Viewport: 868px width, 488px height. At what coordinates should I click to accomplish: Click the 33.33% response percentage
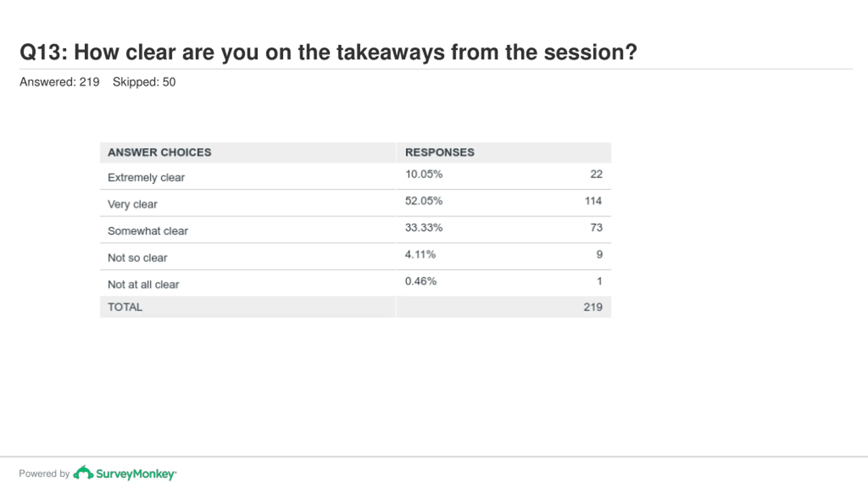click(x=424, y=228)
